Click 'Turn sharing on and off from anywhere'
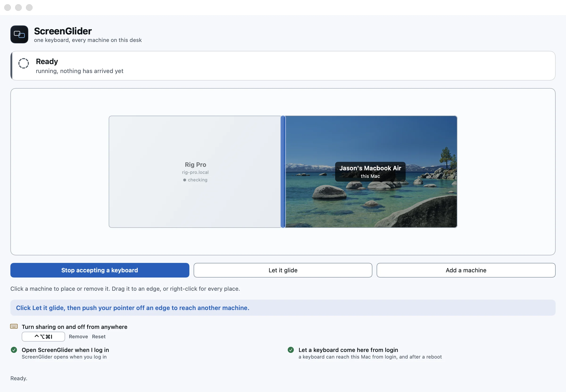This screenshot has width=566, height=392. pos(75,327)
